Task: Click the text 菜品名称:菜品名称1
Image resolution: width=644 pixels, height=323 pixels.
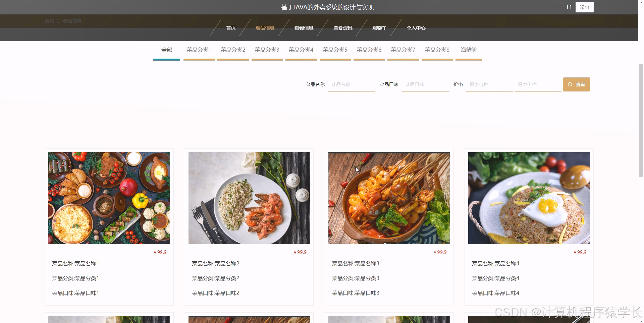Action: tap(75, 264)
